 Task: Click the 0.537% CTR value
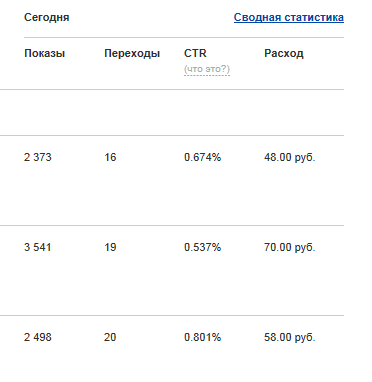(x=202, y=247)
